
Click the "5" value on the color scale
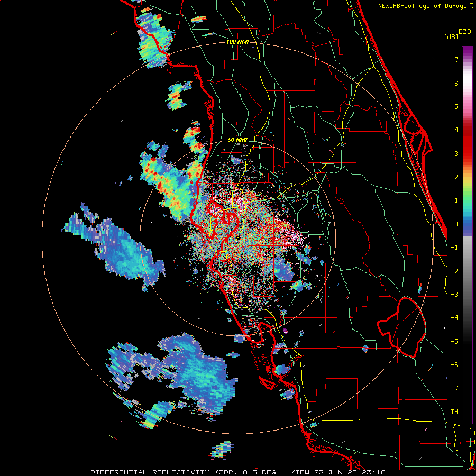click(x=456, y=106)
